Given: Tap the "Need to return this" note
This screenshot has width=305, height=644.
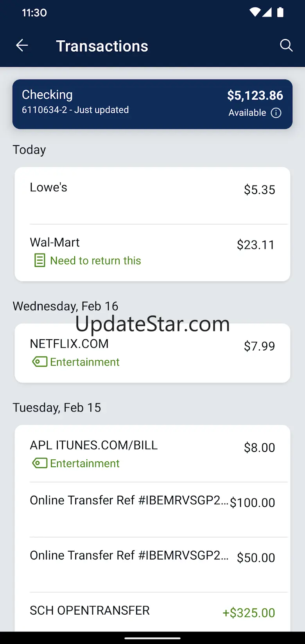Looking at the screenshot, I should pyautogui.click(x=95, y=261).
